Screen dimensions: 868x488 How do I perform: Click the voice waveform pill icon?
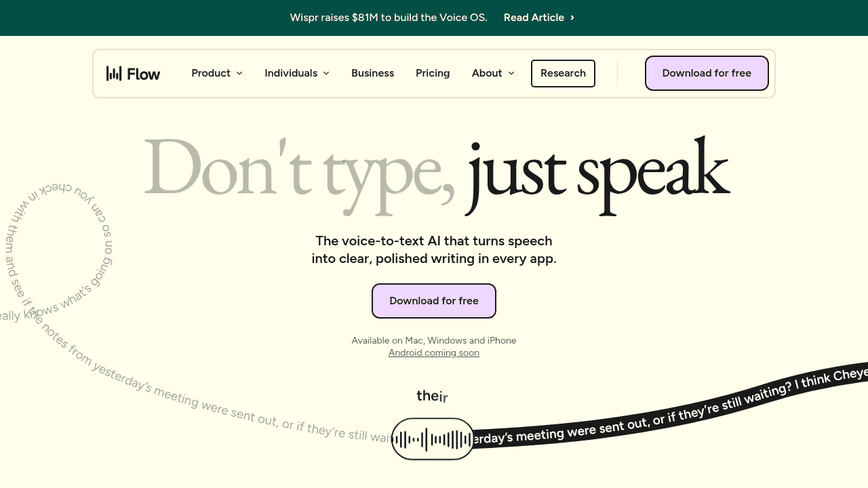433,439
